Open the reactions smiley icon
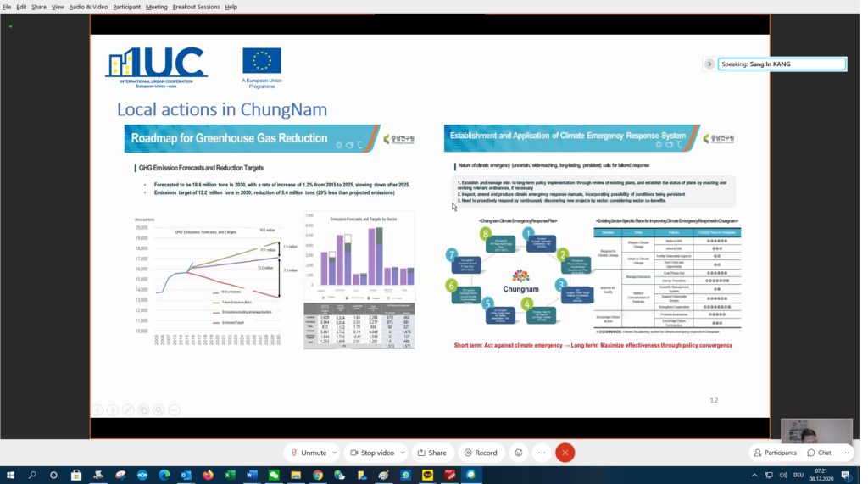868x484 pixels. (519, 453)
